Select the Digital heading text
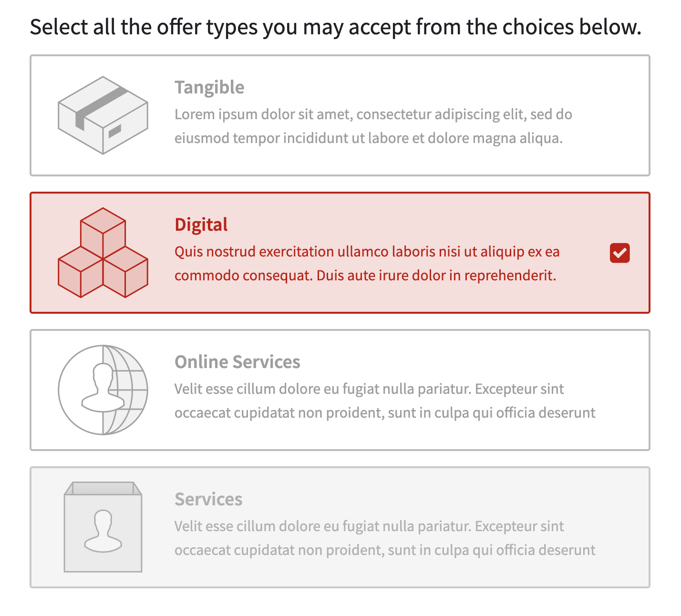Screen dimensions: 681x616 click(x=201, y=225)
